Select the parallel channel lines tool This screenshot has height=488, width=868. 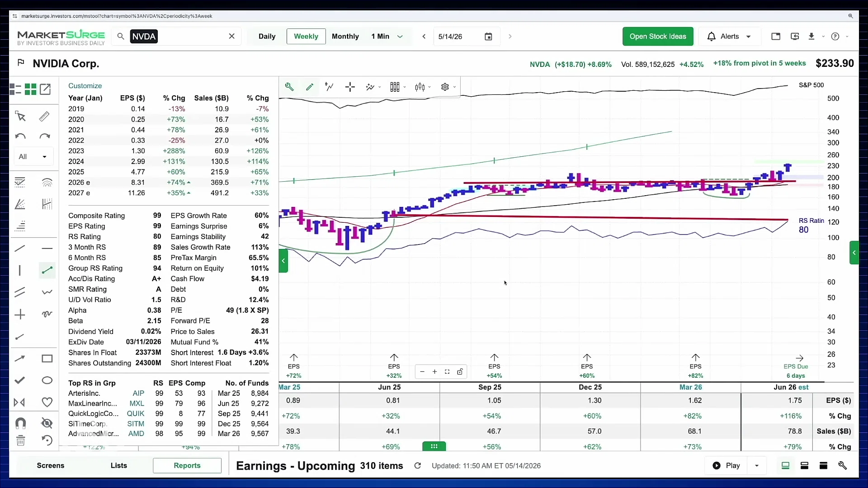coord(20,292)
